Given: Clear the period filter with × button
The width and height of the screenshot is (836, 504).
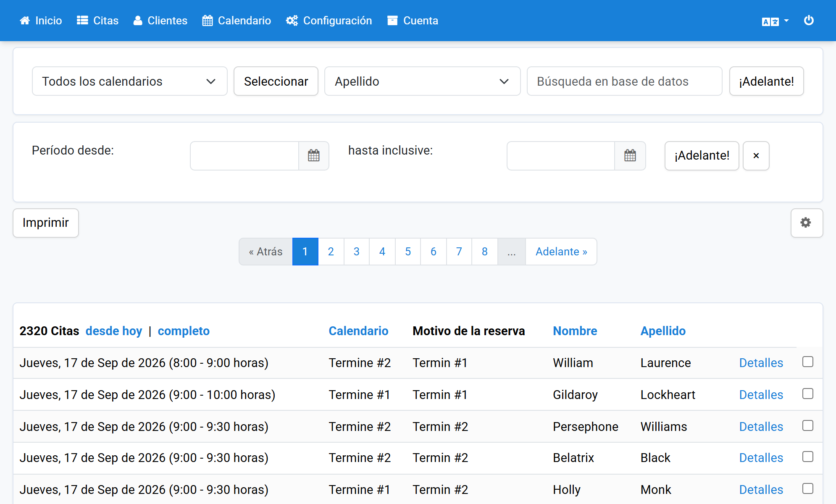Looking at the screenshot, I should [x=756, y=156].
